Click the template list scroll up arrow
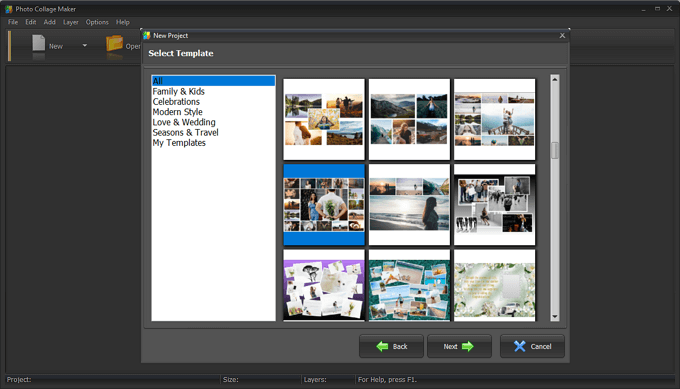Viewport: 680px width, 389px height. pyautogui.click(x=555, y=79)
